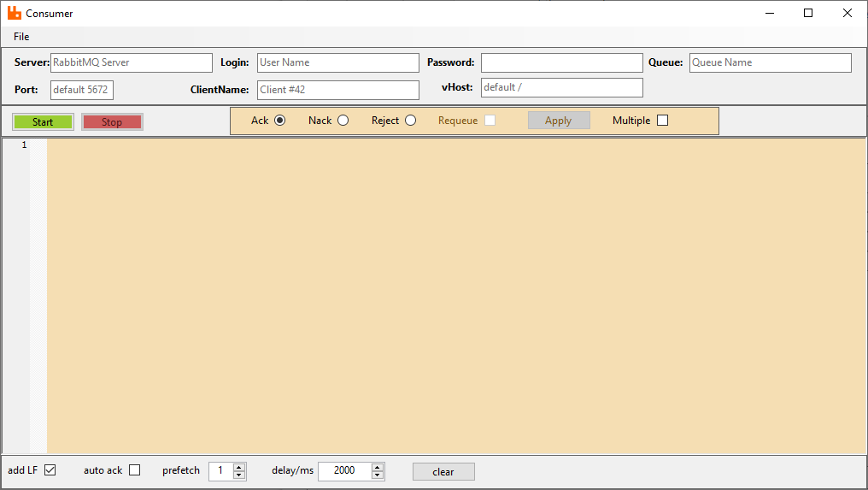Screen dimensions: 868x490
Task: Select the Nack radio button
Action: point(343,121)
